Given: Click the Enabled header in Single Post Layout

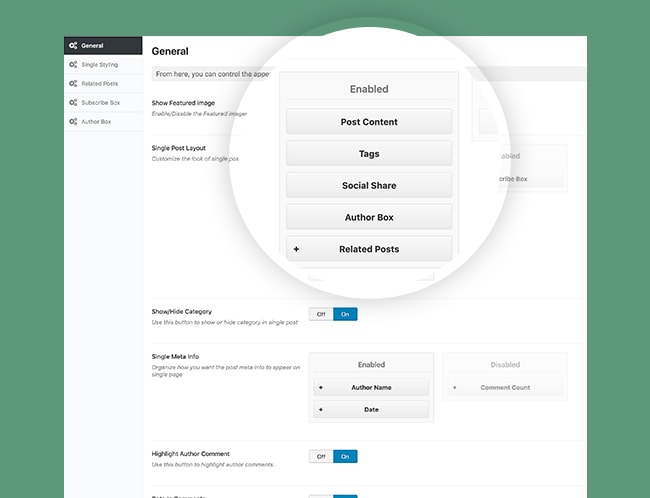Looking at the screenshot, I should click(x=369, y=89).
